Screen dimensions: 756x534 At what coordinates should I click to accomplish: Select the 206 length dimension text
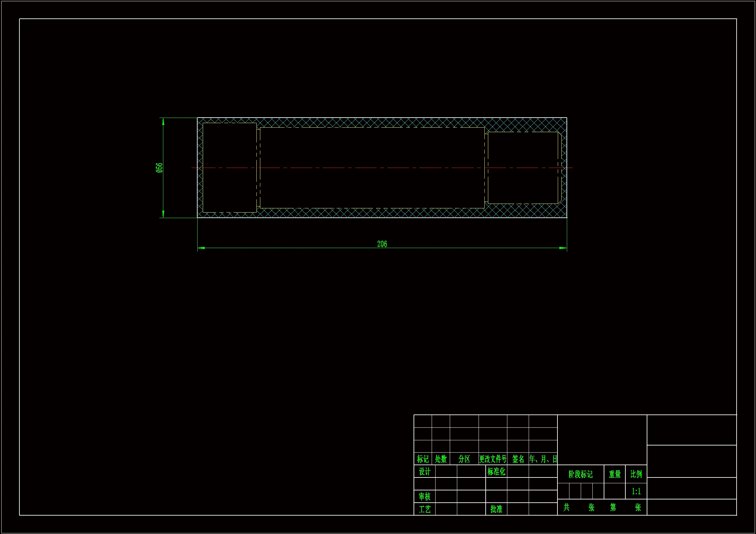click(x=382, y=244)
